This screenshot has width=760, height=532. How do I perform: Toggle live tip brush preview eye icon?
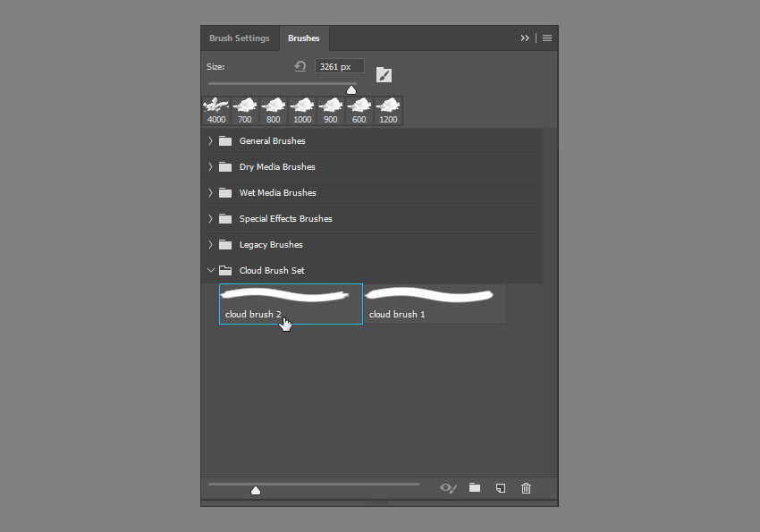point(449,487)
